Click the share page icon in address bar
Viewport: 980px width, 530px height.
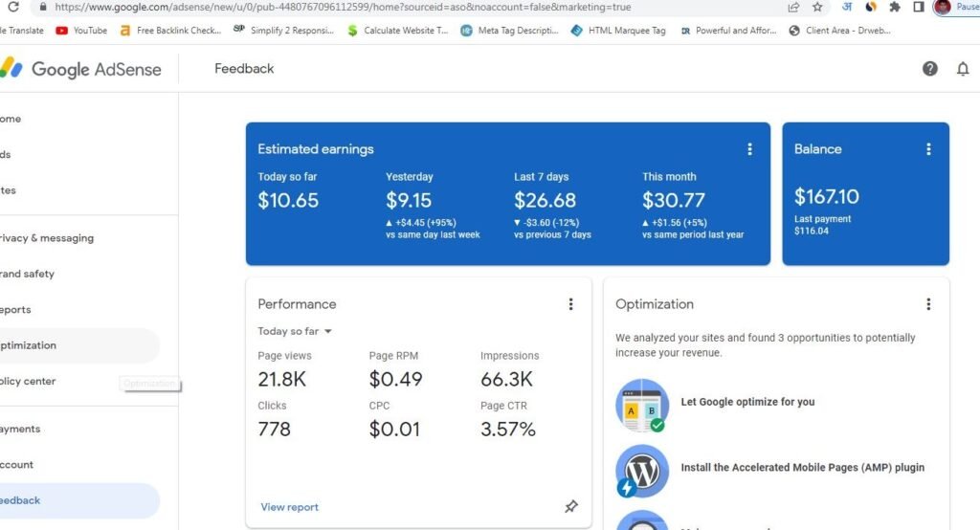point(793,7)
